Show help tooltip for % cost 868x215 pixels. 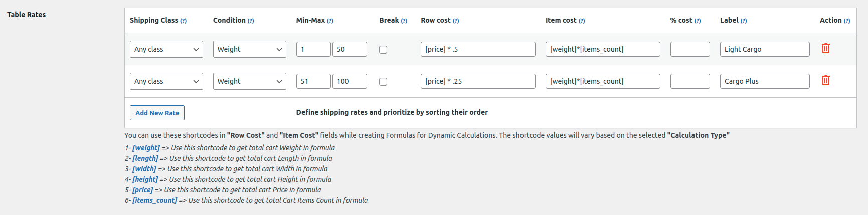click(698, 21)
